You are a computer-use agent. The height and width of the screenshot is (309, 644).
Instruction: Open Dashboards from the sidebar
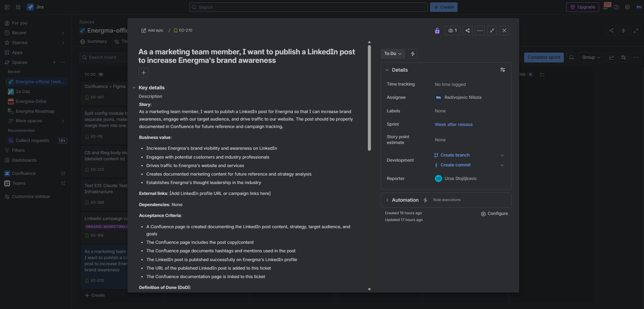[x=24, y=160]
